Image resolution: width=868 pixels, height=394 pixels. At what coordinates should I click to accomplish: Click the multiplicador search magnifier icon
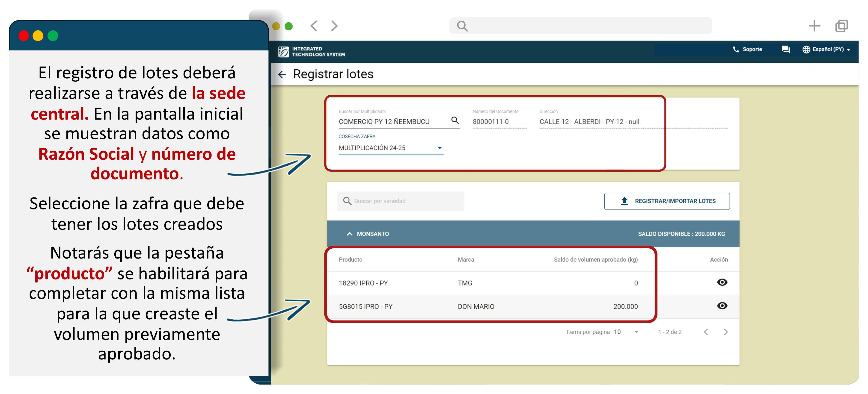tap(455, 120)
